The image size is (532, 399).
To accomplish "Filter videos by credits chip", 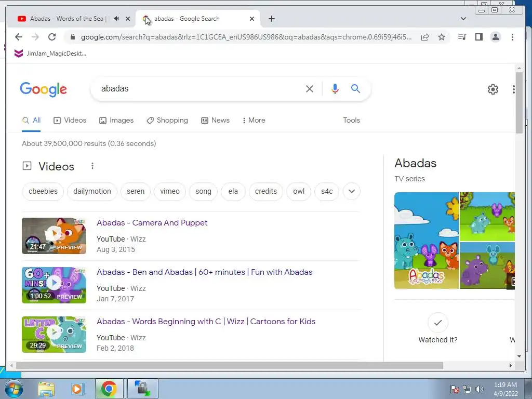I will 265,191.
